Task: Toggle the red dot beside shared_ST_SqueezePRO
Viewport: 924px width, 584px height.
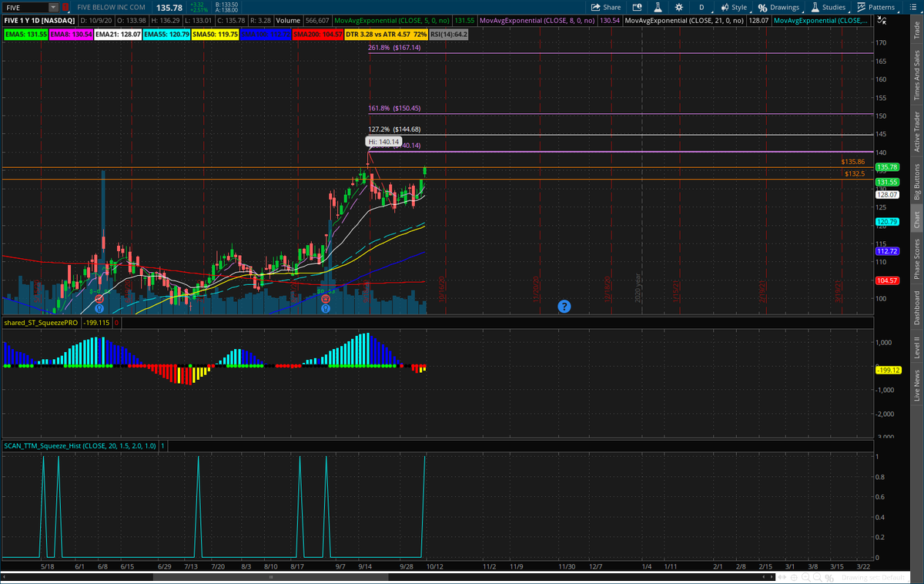Action: pos(116,323)
